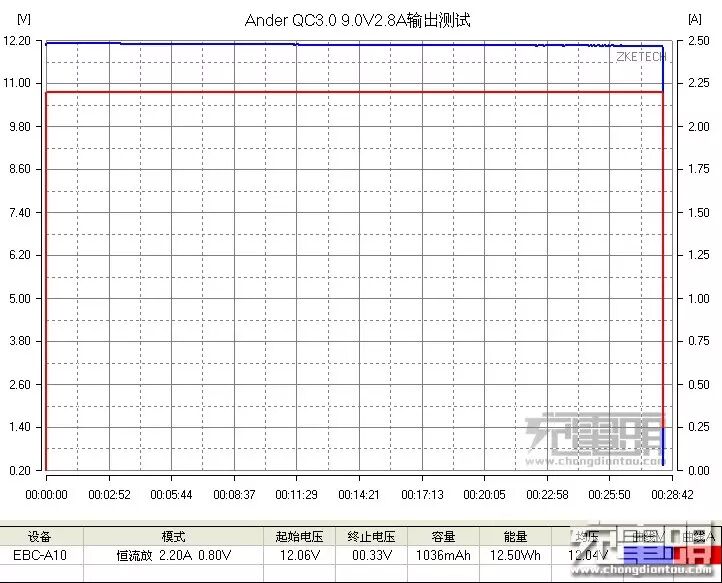Click the 0.00 current axis value
The width and height of the screenshot is (722, 583).
pyautogui.click(x=699, y=470)
